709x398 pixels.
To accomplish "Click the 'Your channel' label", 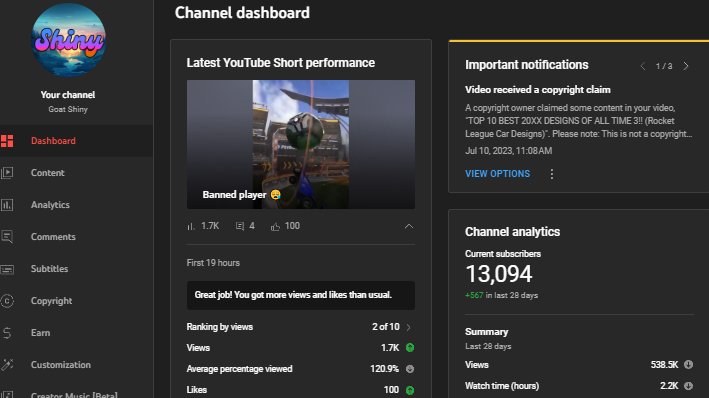I will 68,95.
